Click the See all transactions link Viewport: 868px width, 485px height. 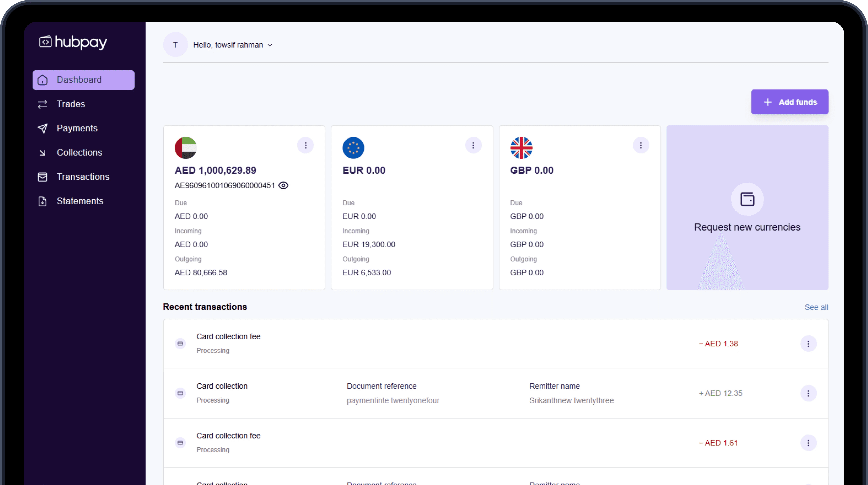click(816, 307)
